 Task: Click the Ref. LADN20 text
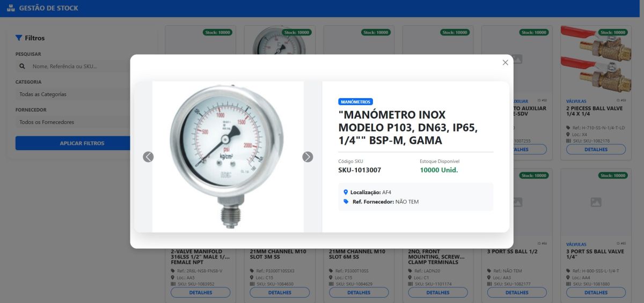427,271
